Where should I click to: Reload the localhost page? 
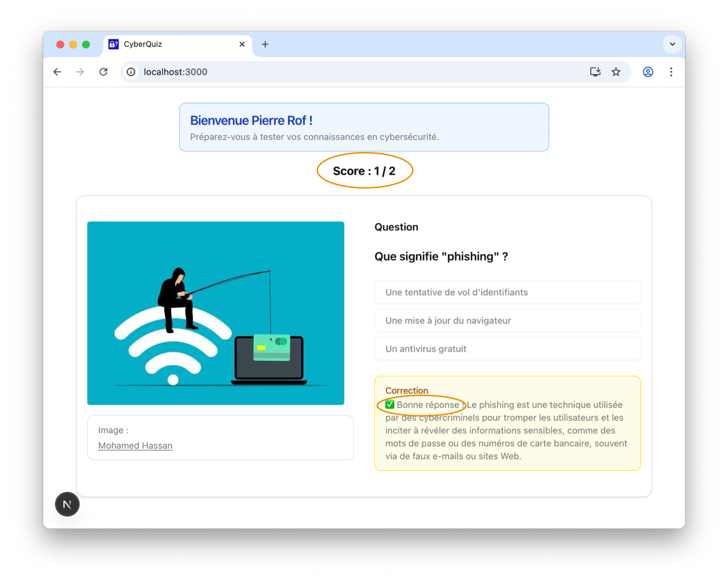point(103,72)
